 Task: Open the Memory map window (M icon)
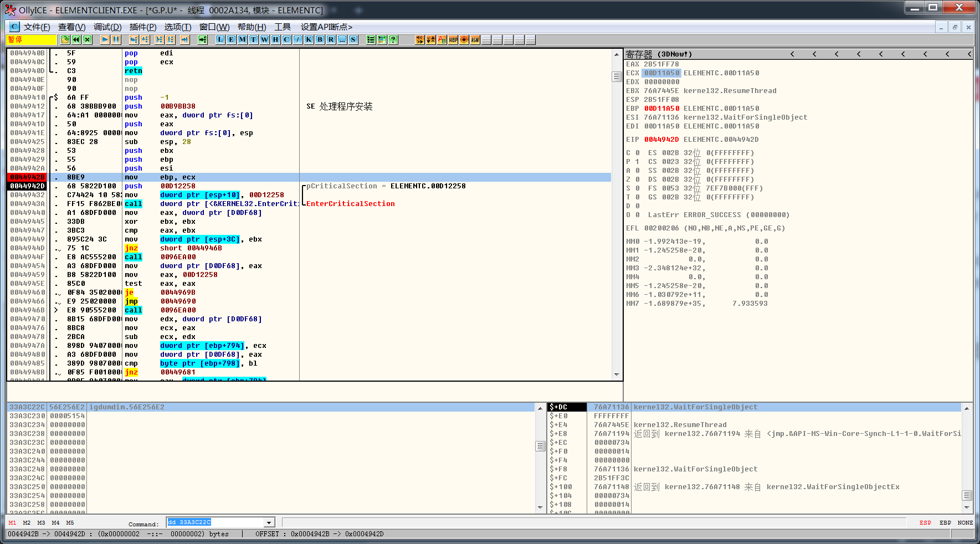(x=242, y=40)
